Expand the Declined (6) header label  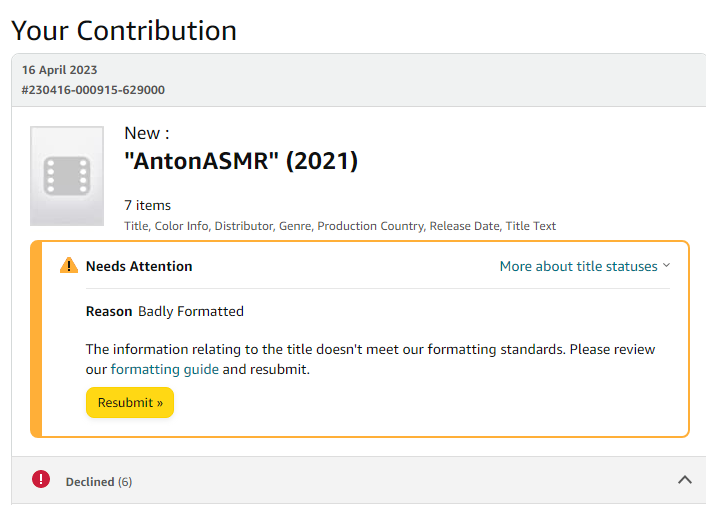click(98, 482)
